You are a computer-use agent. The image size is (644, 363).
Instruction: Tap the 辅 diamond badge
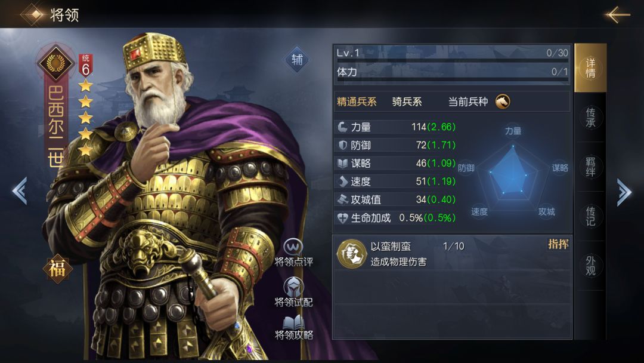tap(297, 60)
